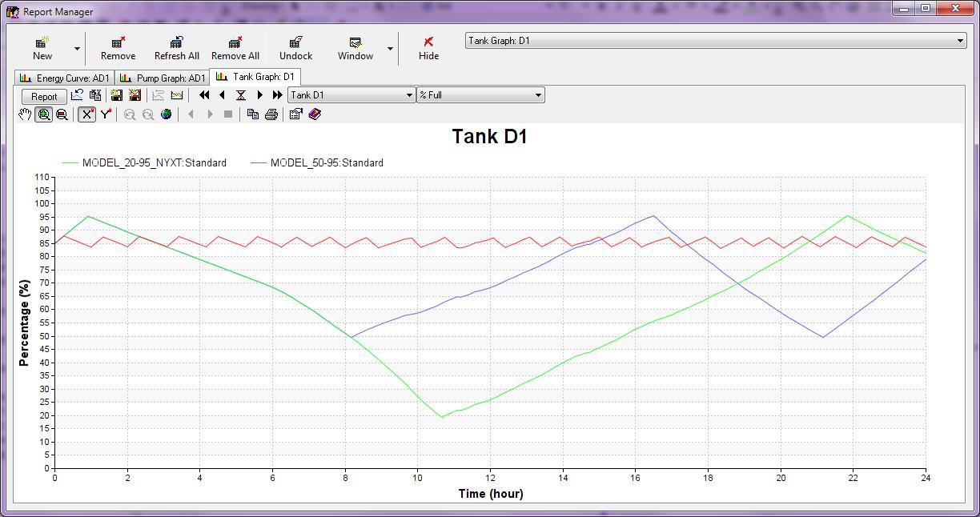This screenshot has width=980, height=517.
Task: Click the hourglass time icon
Action: pyautogui.click(x=240, y=94)
